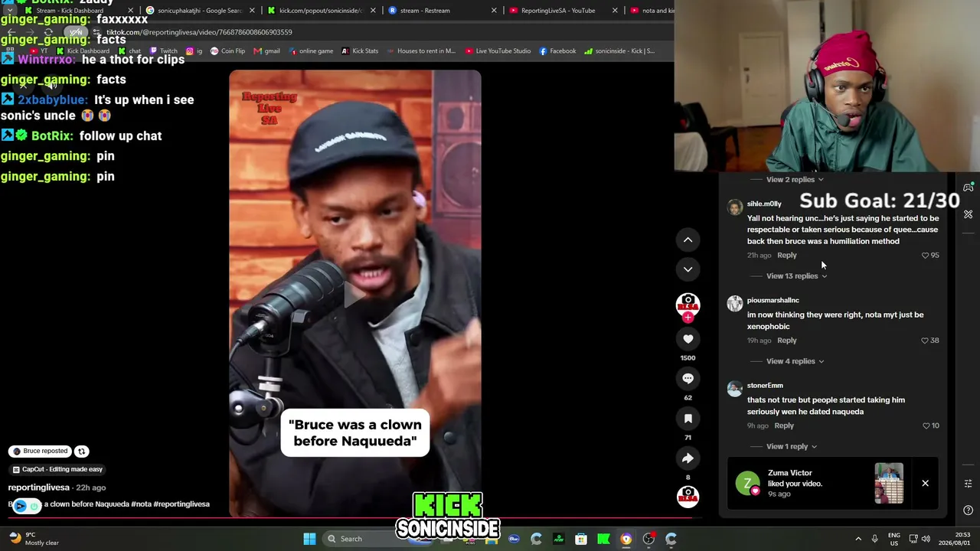Open stonerEmm's profile from username
The width and height of the screenshot is (980, 551).
point(765,386)
